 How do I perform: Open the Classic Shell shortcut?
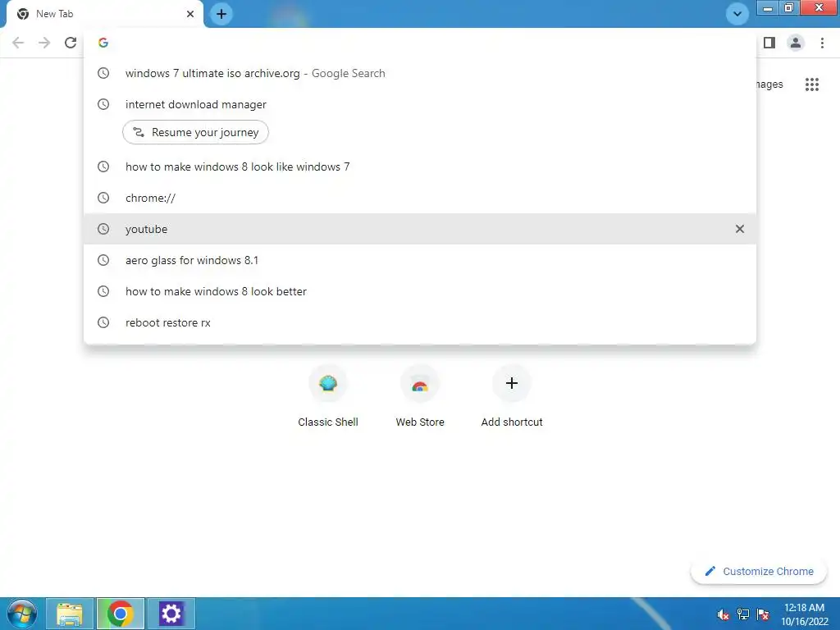[328, 396]
